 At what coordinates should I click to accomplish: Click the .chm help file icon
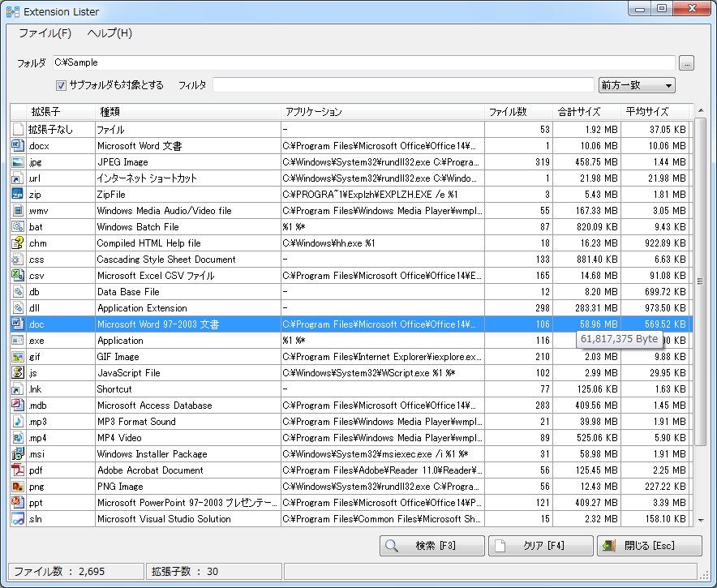pyautogui.click(x=18, y=243)
